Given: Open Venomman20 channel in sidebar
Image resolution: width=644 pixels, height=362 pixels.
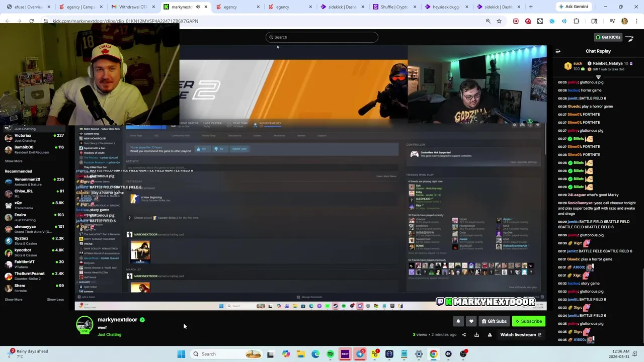Looking at the screenshot, I should point(34,182).
